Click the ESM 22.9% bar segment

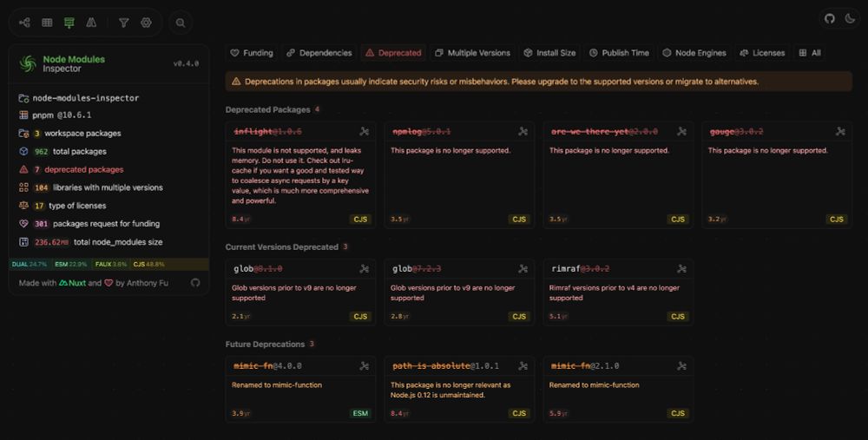(x=71, y=265)
